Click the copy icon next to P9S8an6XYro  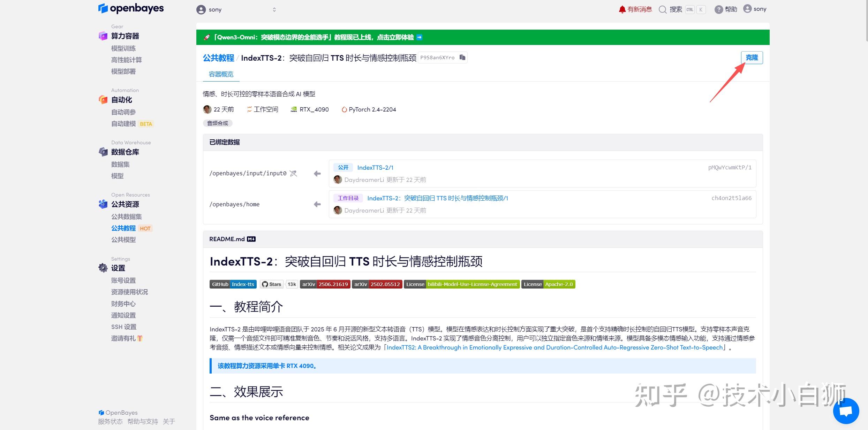[x=462, y=57]
